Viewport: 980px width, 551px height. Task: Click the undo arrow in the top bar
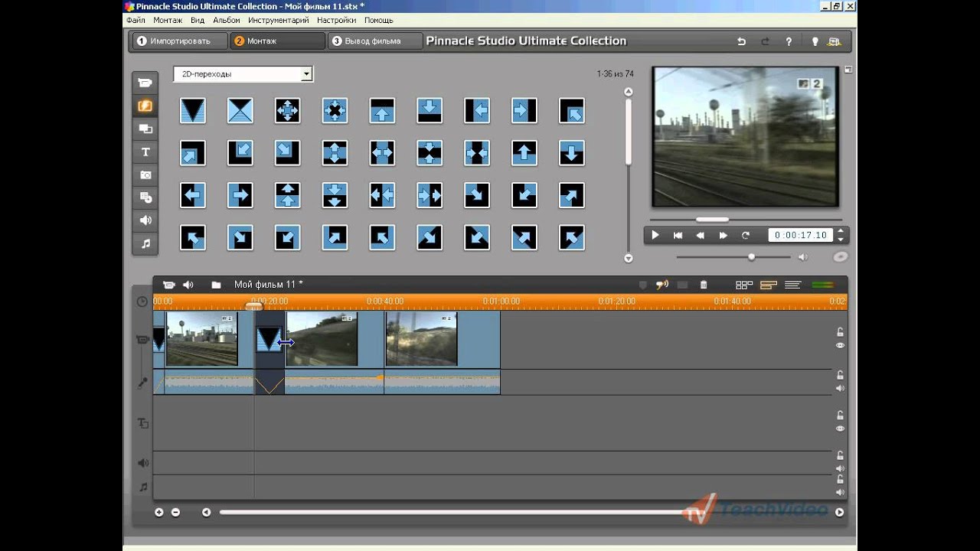tap(741, 41)
